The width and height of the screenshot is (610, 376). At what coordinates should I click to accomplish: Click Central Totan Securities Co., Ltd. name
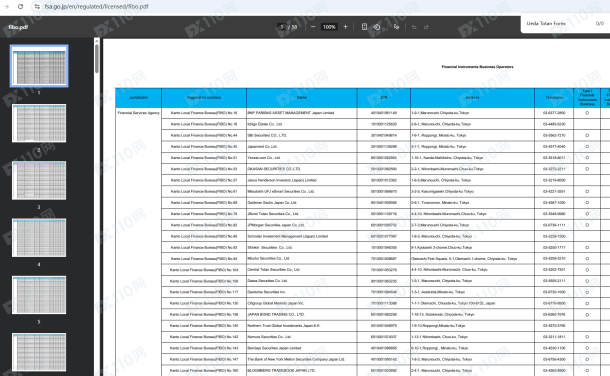click(x=273, y=269)
